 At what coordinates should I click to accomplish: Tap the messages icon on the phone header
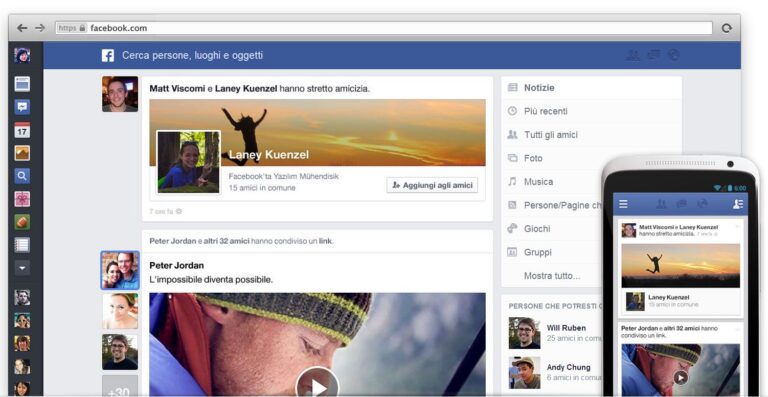click(681, 204)
